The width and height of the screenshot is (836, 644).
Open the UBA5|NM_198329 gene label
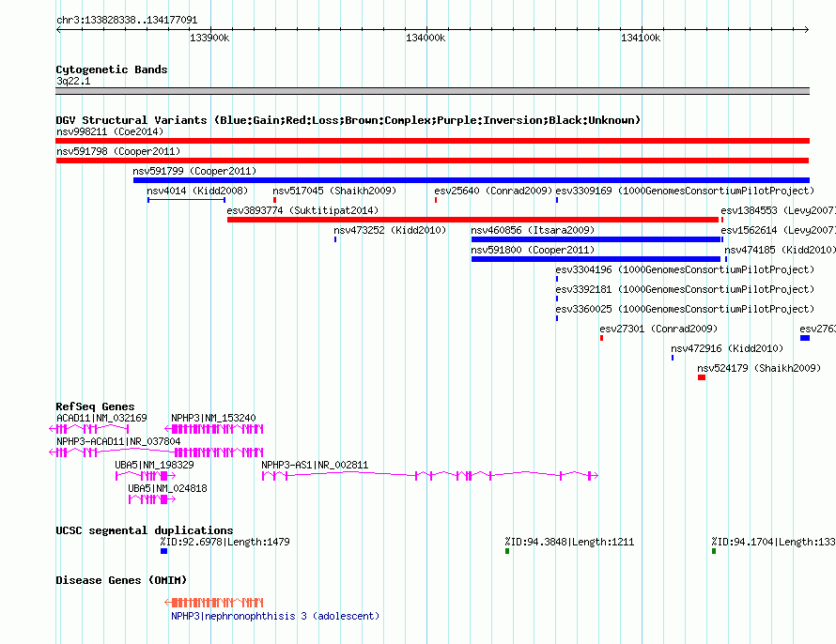coord(155,465)
